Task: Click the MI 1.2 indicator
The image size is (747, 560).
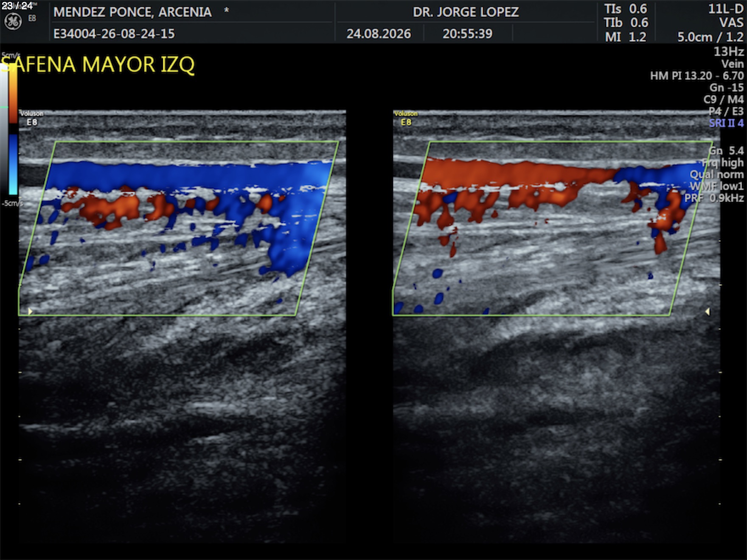Action: [626, 37]
